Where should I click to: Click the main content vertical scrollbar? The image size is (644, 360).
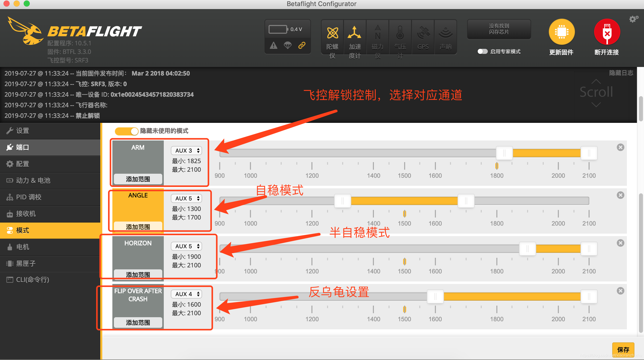pyautogui.click(x=641, y=263)
